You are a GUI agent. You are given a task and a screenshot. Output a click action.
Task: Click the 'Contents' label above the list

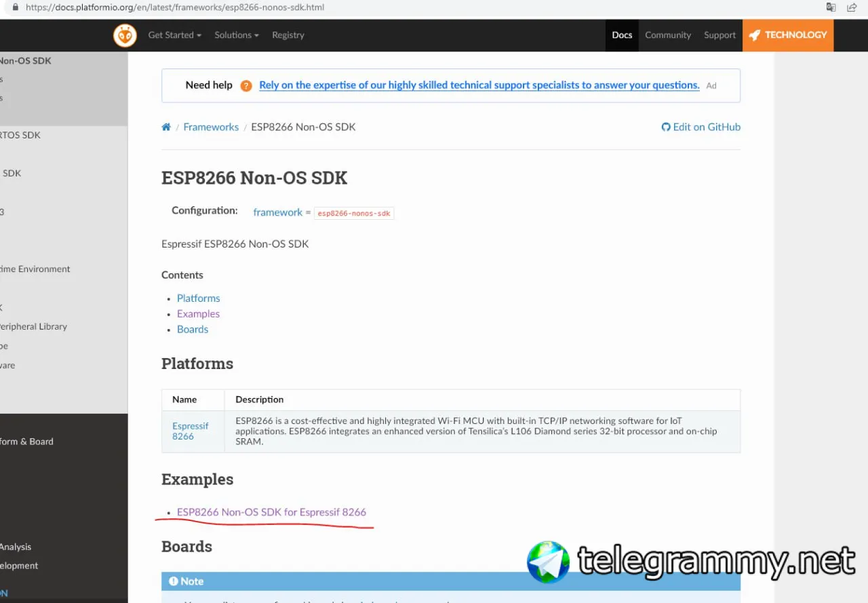182,275
